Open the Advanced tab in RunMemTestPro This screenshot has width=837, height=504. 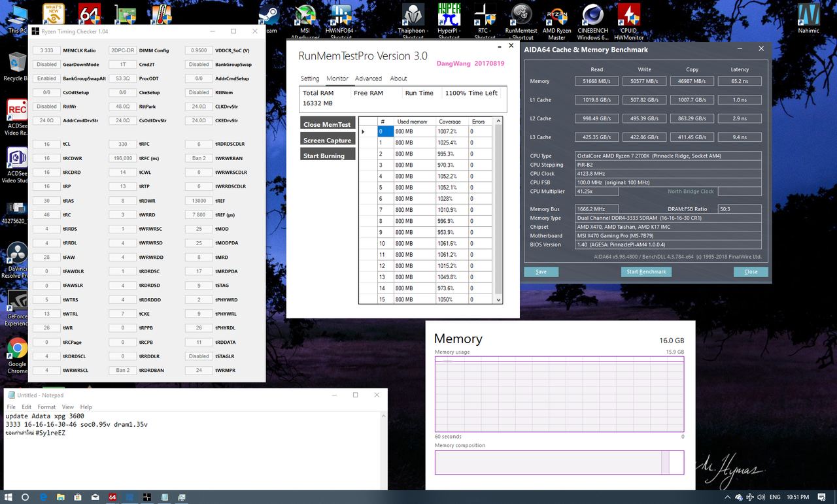point(368,78)
